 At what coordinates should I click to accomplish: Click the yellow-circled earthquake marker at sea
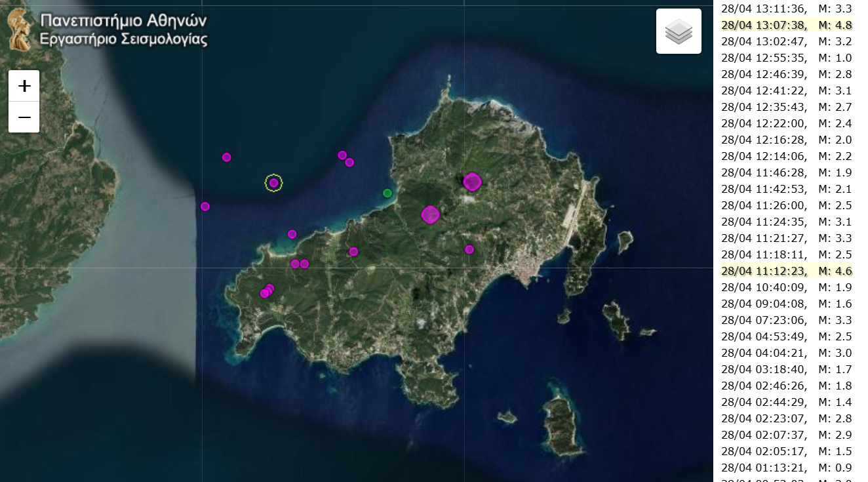[x=273, y=183]
